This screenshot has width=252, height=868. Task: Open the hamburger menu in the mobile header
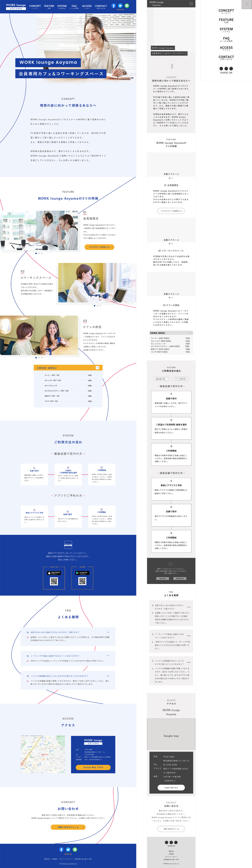click(x=191, y=4)
